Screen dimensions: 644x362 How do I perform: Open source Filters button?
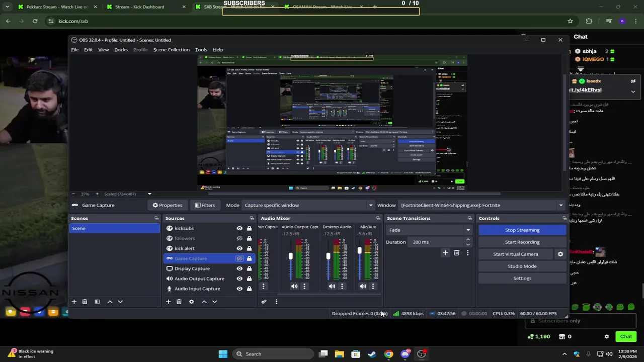tap(205, 205)
